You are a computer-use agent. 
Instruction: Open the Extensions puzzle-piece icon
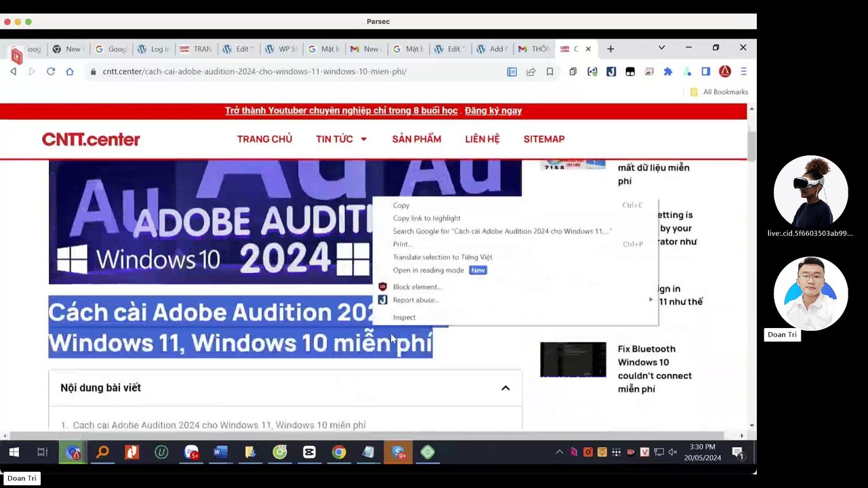668,71
